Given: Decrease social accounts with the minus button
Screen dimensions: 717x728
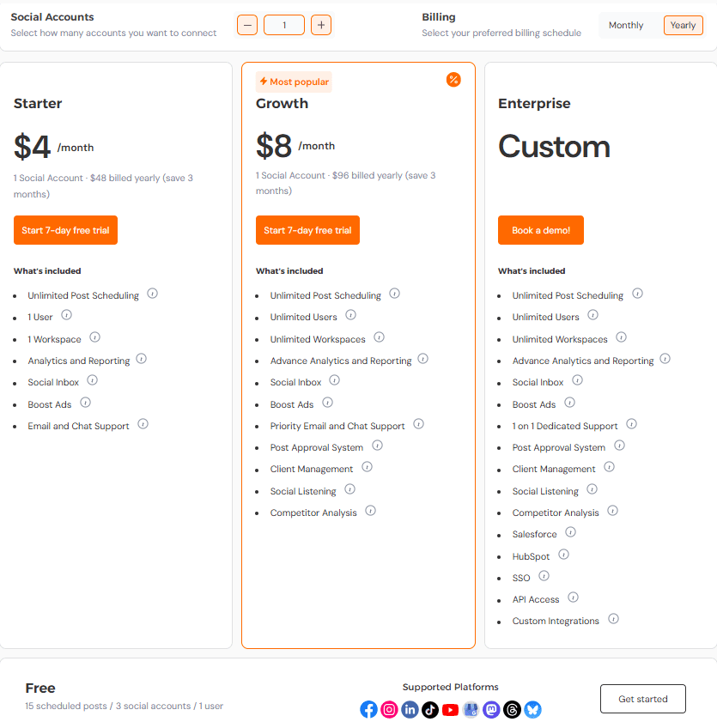Looking at the screenshot, I should click(x=247, y=25).
